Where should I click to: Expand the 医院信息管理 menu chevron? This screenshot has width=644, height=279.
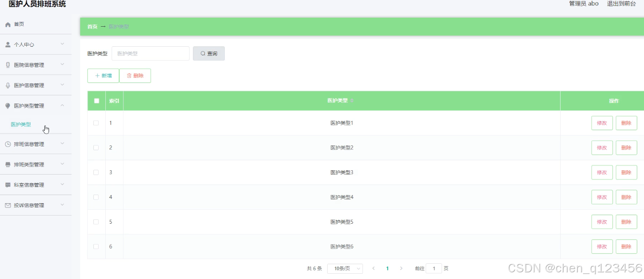(62, 64)
